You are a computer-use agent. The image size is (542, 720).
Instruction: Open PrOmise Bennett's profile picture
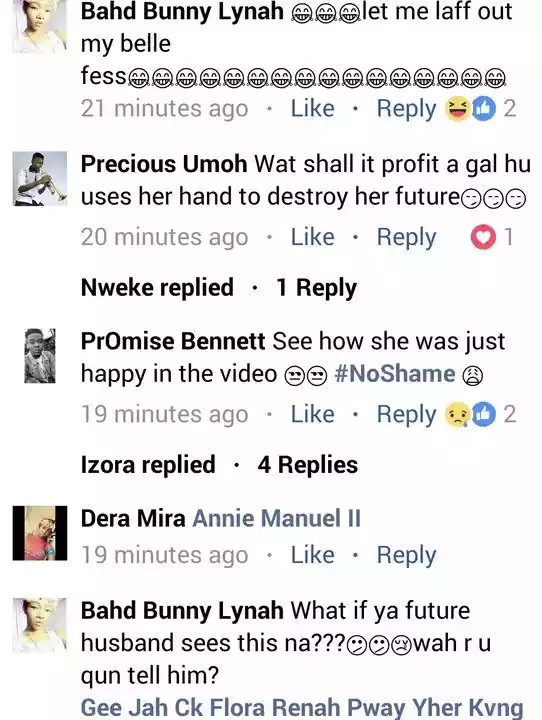click(40, 355)
